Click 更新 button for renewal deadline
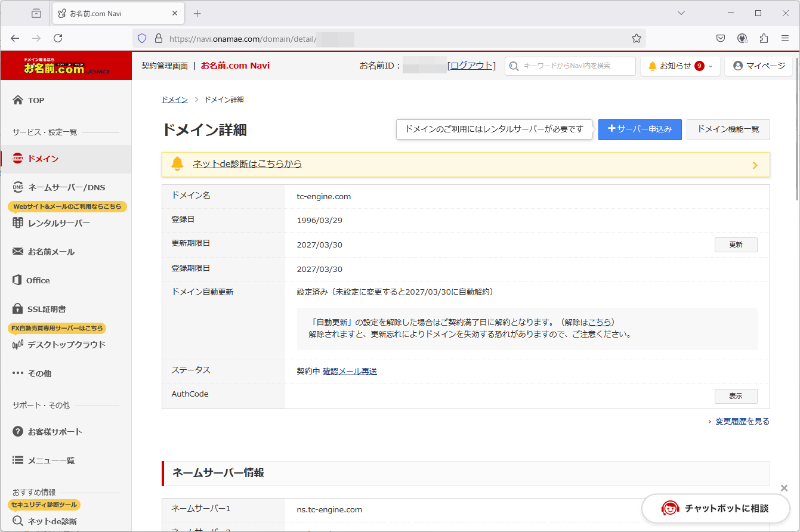The height and width of the screenshot is (532, 800). [x=736, y=245]
